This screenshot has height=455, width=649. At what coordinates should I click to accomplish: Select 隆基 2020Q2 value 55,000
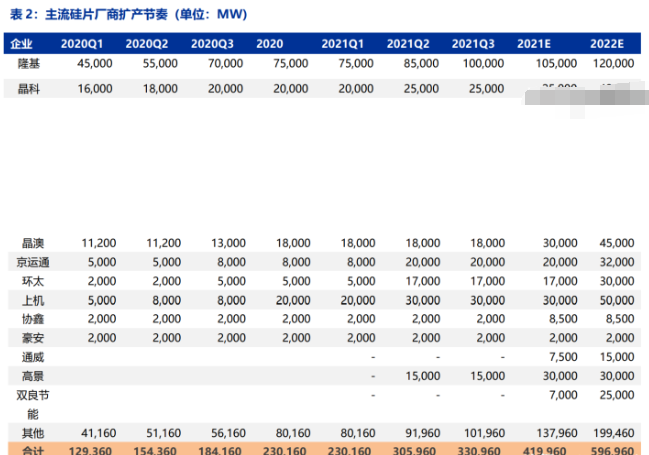160,64
